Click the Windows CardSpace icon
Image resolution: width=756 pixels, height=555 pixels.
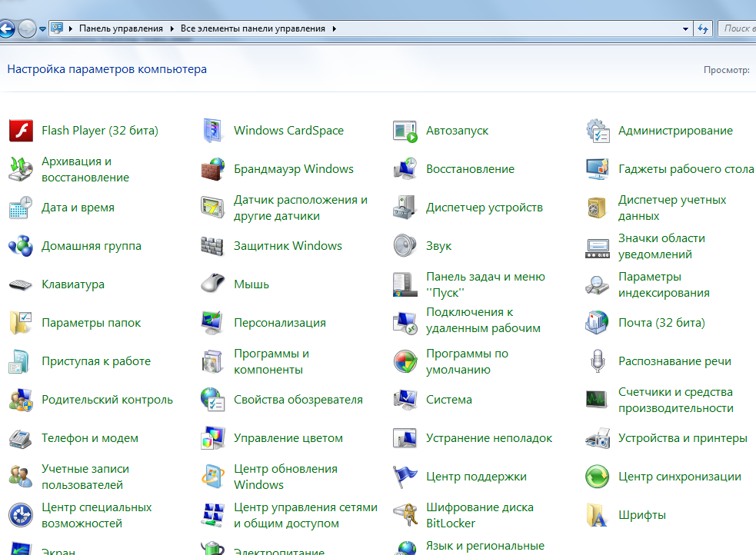click(212, 131)
